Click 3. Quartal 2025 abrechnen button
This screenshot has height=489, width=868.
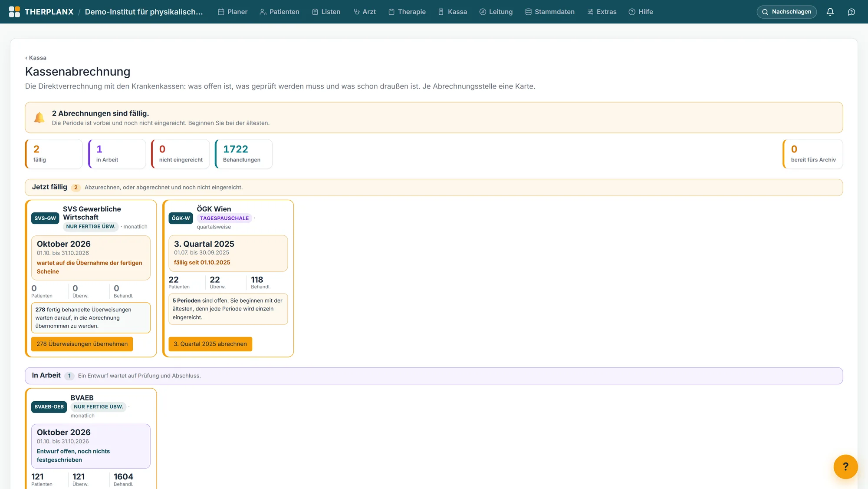(x=210, y=344)
